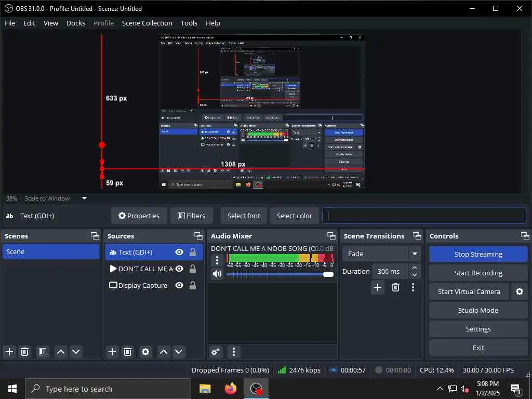Open transition properties three-dot menu
532x399 pixels.
tap(413, 287)
